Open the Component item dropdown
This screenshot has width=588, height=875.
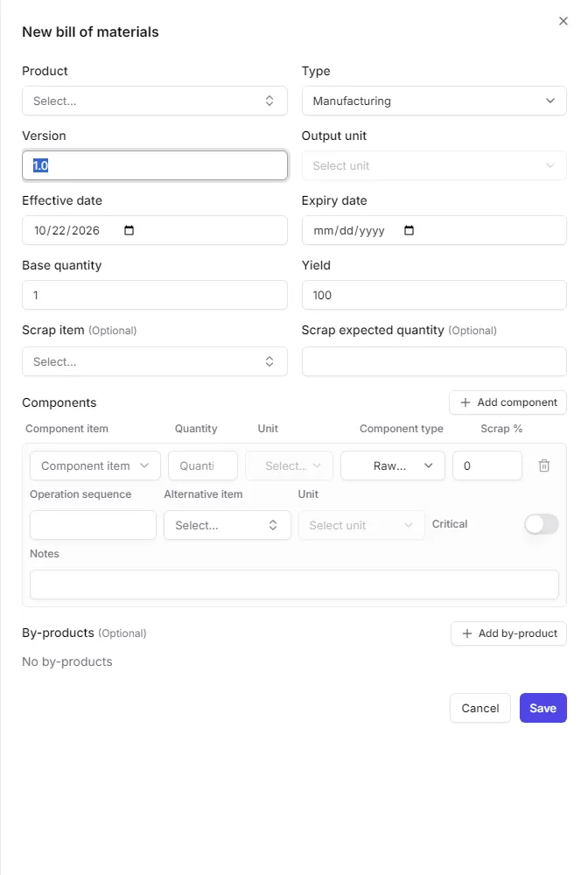[x=94, y=466]
